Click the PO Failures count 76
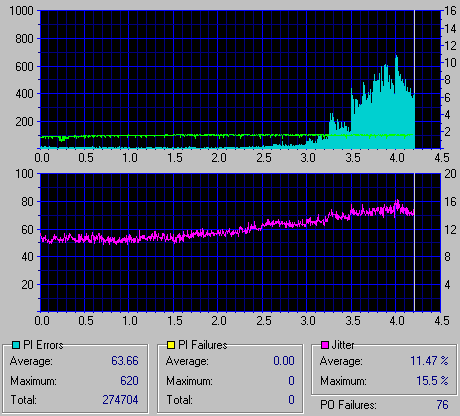This screenshot has width=460, height=416. coord(442,405)
